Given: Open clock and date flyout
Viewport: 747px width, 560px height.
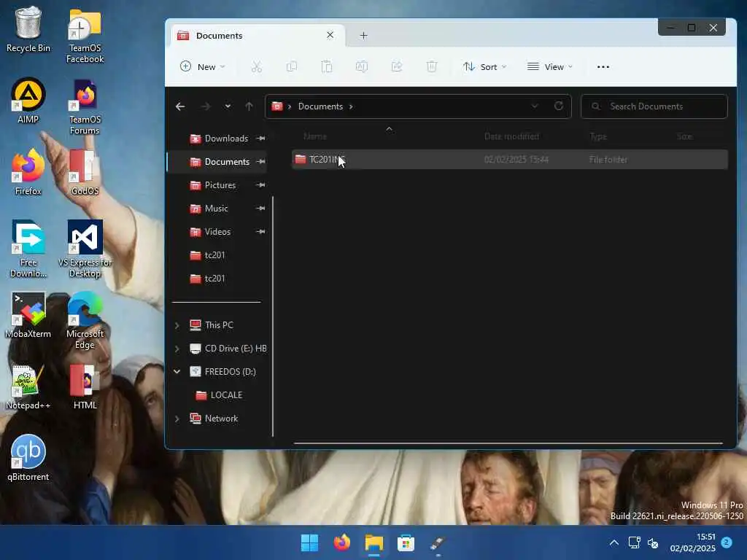Looking at the screenshot, I should click(x=693, y=542).
